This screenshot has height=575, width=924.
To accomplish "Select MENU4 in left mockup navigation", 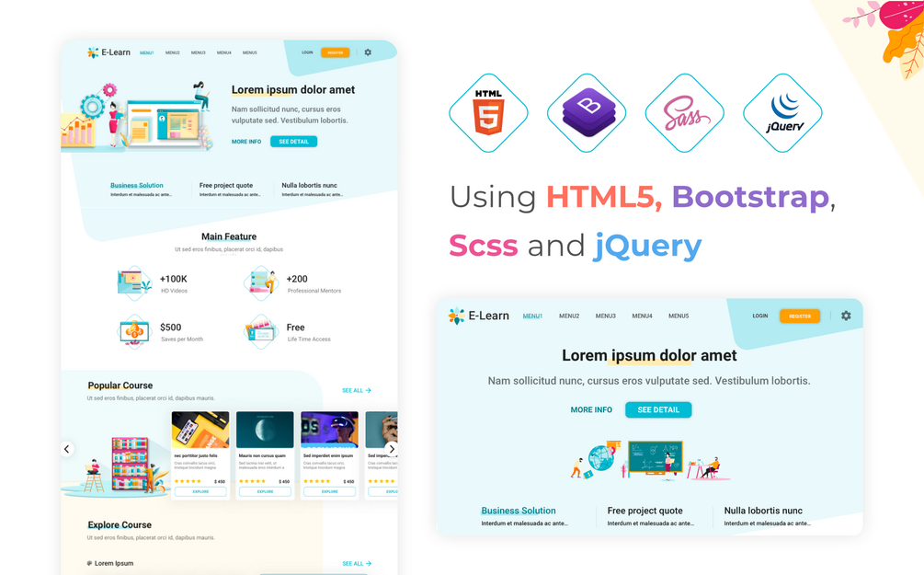I will [x=224, y=53].
